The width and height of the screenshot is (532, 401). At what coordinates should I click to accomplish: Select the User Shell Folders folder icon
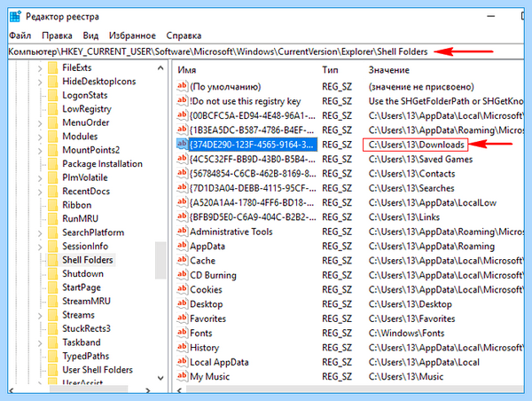[x=53, y=370]
